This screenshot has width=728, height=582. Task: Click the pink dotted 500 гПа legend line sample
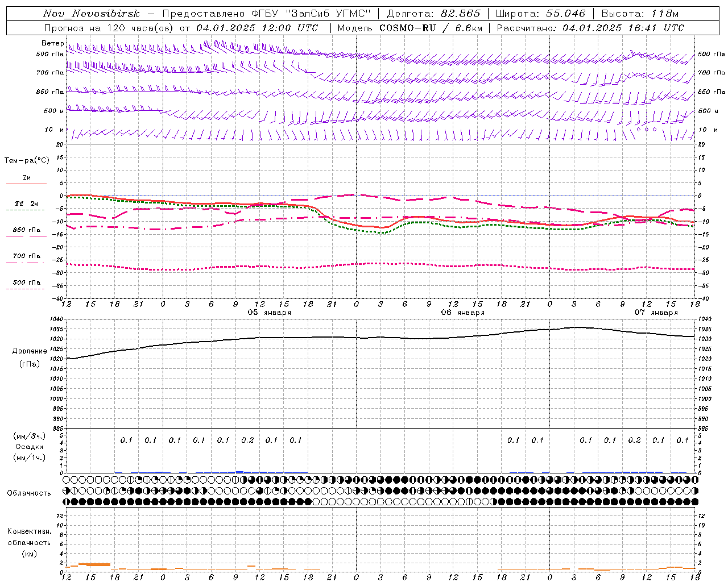[26, 289]
